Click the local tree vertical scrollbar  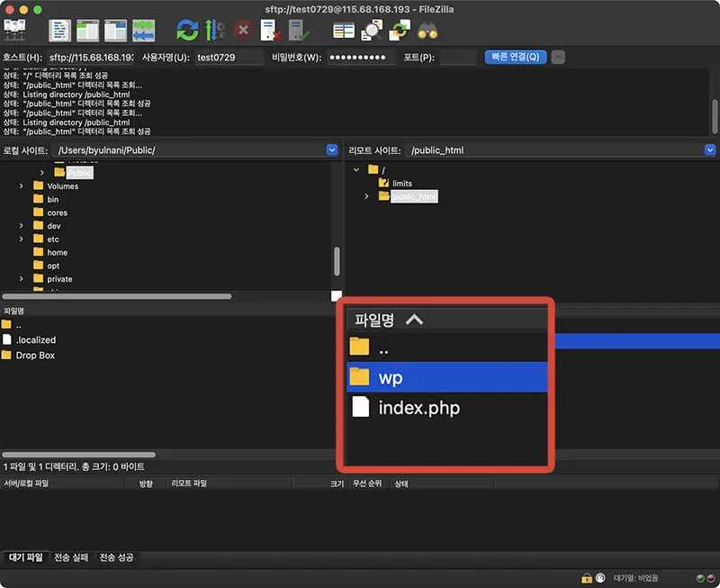click(337, 261)
